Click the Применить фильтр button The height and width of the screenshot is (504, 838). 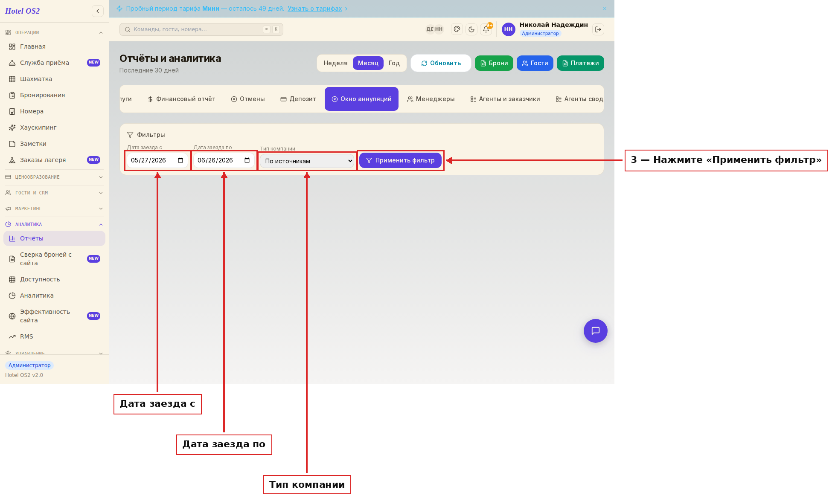[400, 160]
